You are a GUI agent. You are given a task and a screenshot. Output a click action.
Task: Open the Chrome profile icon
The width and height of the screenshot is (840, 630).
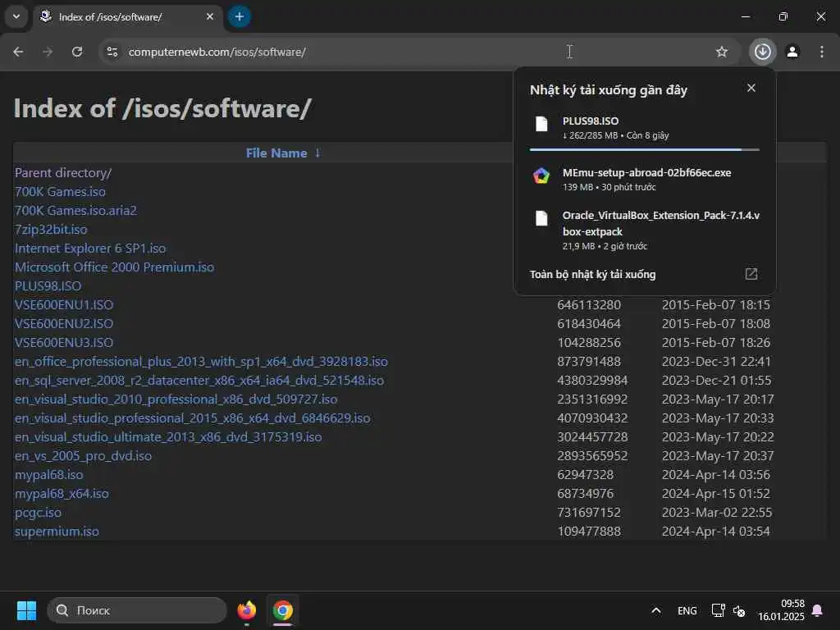click(792, 52)
